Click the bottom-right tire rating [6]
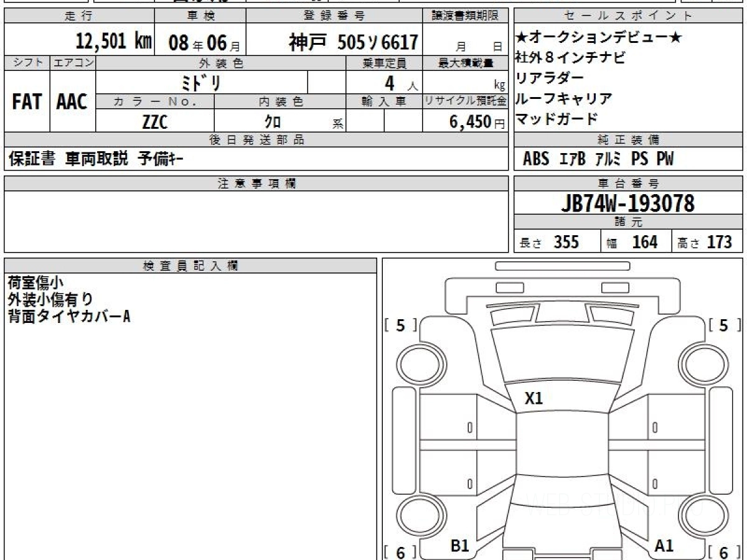The image size is (747, 560). (x=723, y=552)
